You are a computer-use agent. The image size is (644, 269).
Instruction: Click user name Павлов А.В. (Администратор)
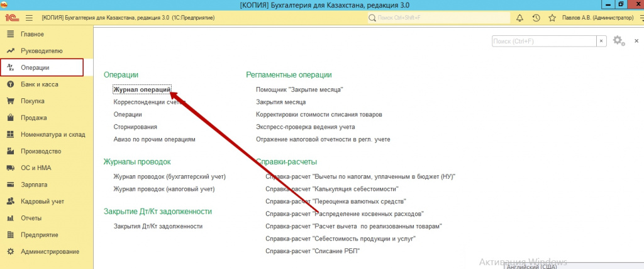tap(597, 18)
